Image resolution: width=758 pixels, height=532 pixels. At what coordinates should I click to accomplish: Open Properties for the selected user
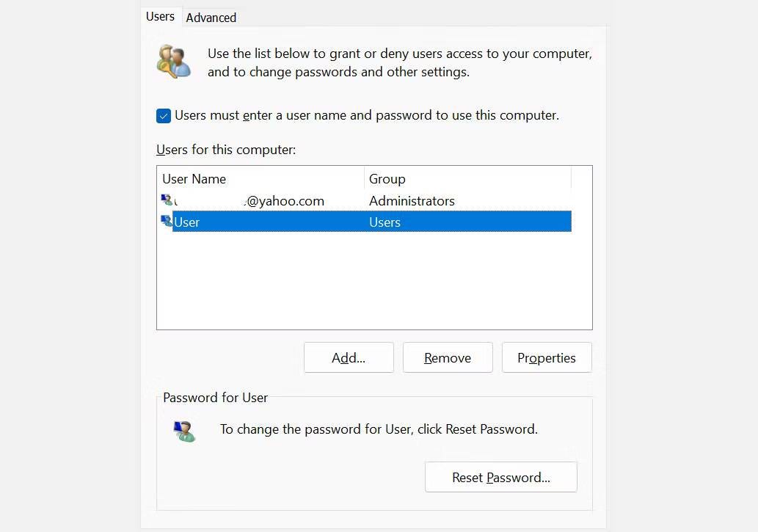click(546, 357)
